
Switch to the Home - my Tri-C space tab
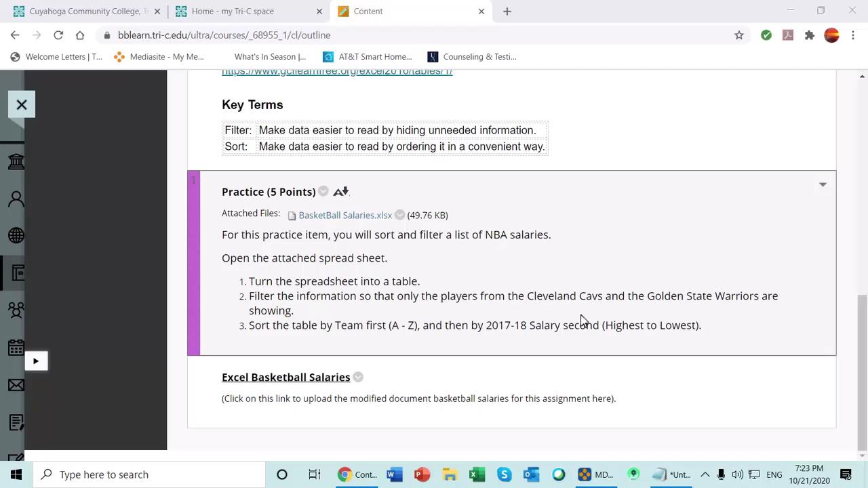[x=233, y=11]
